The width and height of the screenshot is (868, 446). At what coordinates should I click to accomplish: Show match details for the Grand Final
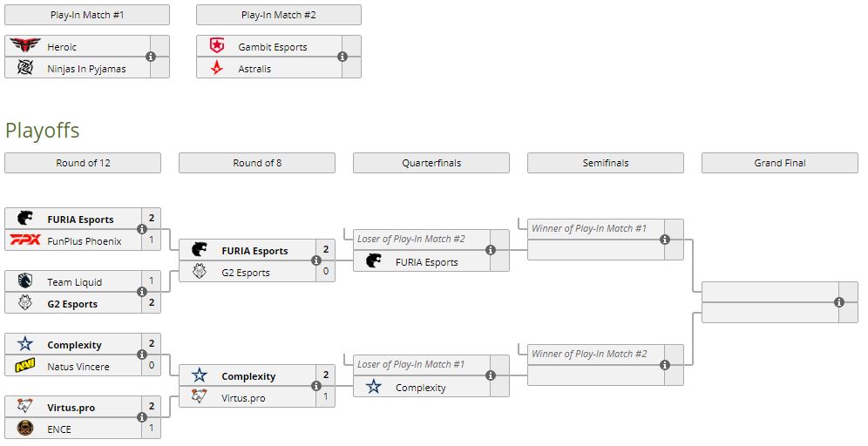(838, 302)
